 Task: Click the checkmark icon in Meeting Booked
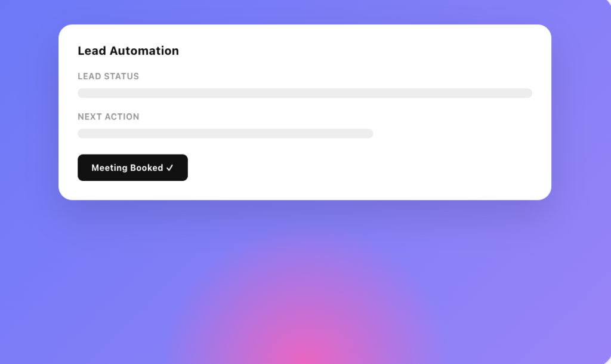169,168
